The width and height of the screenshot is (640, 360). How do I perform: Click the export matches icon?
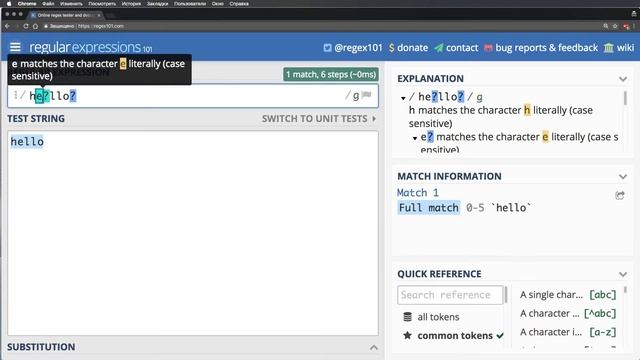click(x=620, y=195)
